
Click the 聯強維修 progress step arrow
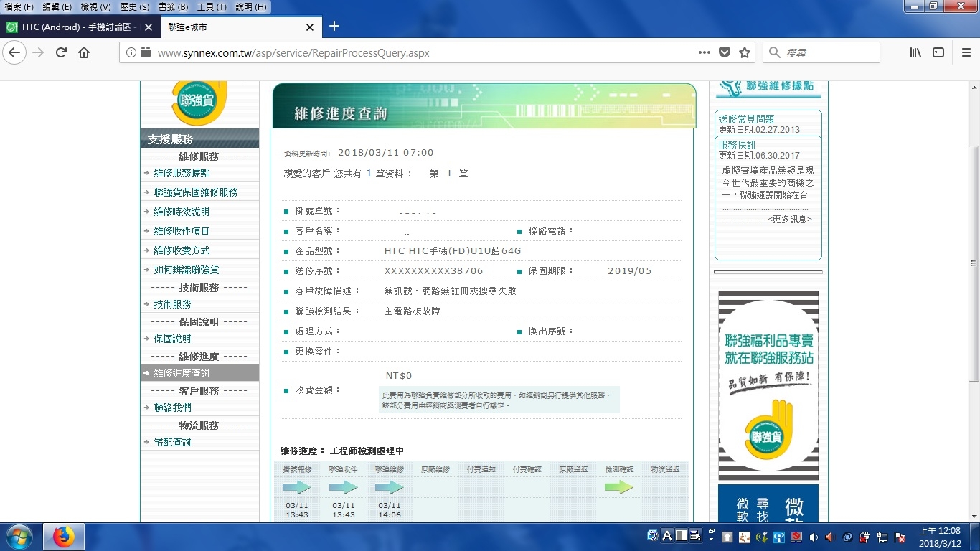[390, 487]
